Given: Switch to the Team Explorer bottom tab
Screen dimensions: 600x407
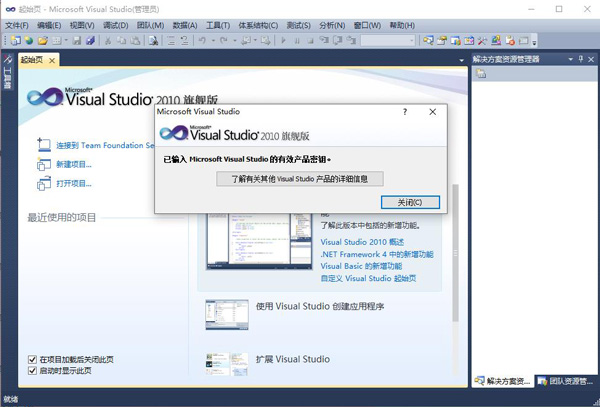Looking at the screenshot, I should (x=566, y=381).
